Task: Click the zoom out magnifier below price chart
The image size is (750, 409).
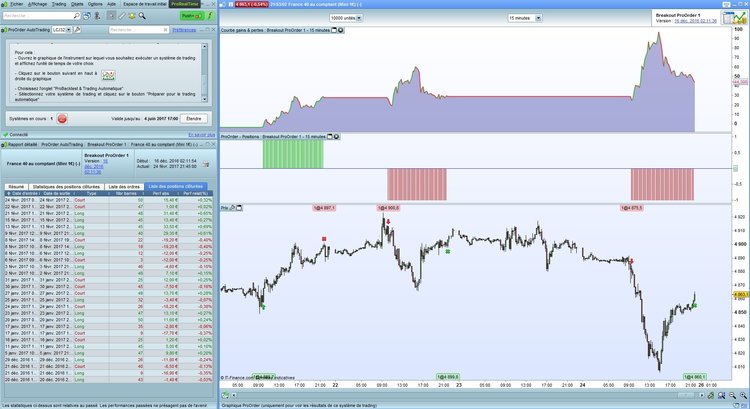Action: tap(733, 395)
